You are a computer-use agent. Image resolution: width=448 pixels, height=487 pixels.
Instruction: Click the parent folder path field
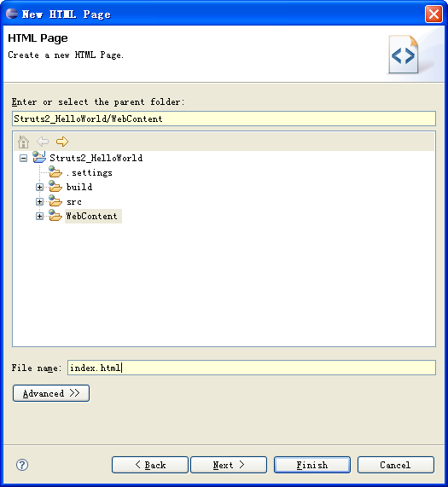coord(224,119)
